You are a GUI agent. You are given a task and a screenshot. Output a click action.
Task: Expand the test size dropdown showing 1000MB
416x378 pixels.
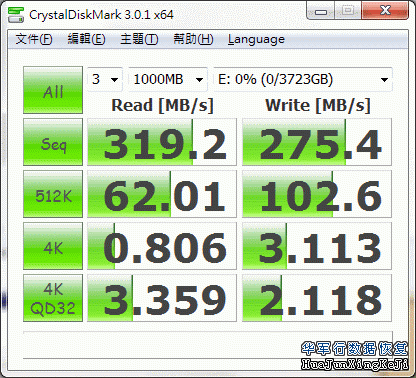point(168,79)
